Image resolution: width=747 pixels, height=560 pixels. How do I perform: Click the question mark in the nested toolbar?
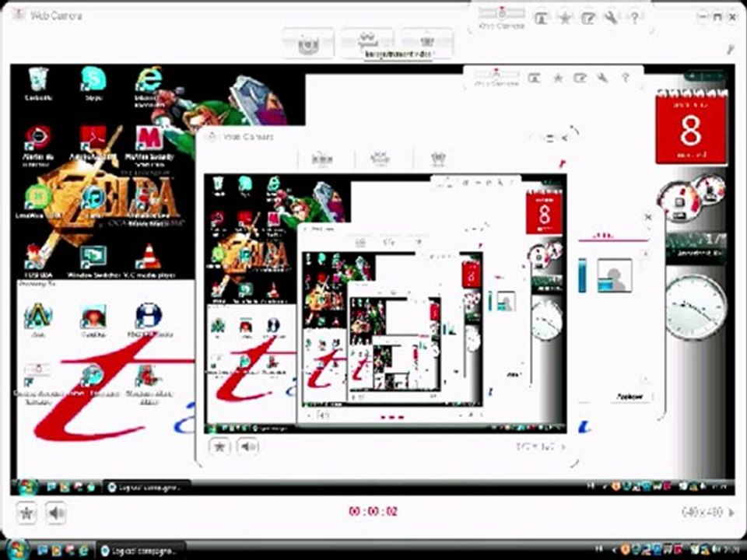click(625, 78)
